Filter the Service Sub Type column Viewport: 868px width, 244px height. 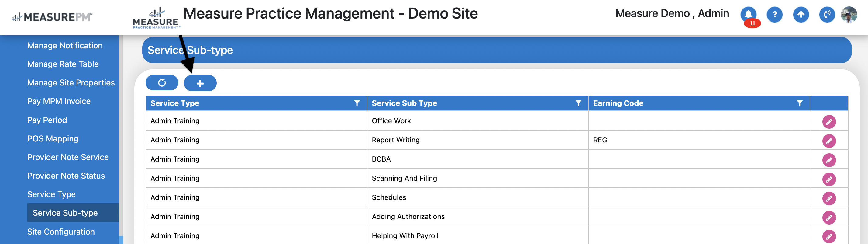[x=578, y=103]
